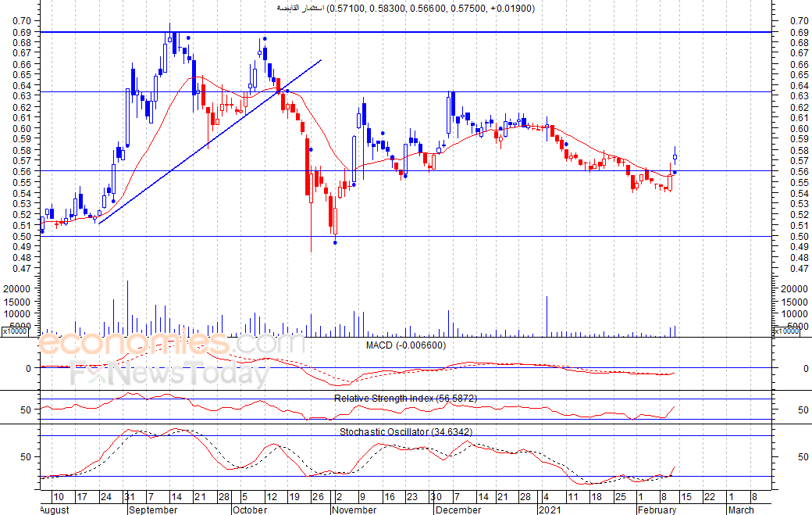Select the blue ascending trendline

coord(210,141)
